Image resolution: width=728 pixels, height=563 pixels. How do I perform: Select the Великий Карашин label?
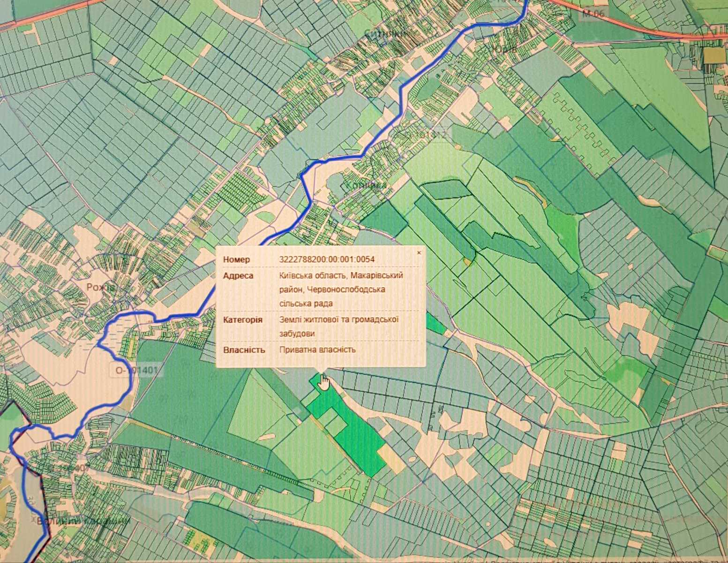point(83,521)
